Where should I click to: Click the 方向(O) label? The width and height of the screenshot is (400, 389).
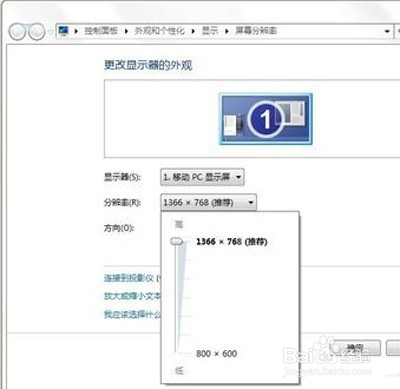119,228
